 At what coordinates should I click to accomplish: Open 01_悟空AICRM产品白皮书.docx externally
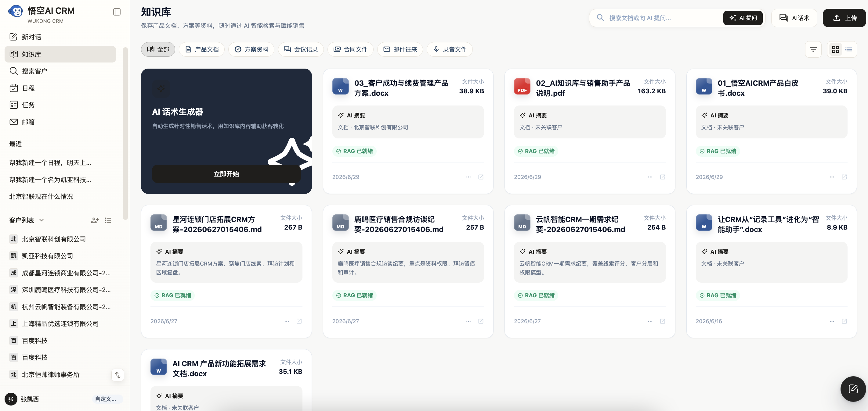[844, 177]
